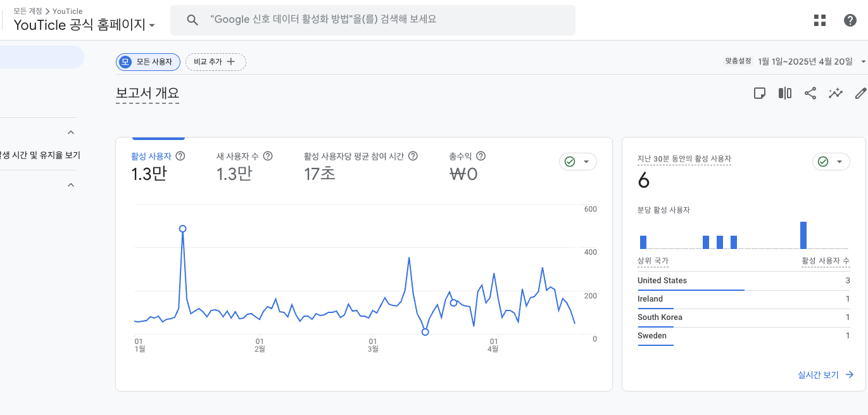This screenshot has width=868, height=415.
Task: Open main chart card status dropdown arrow
Action: click(586, 162)
